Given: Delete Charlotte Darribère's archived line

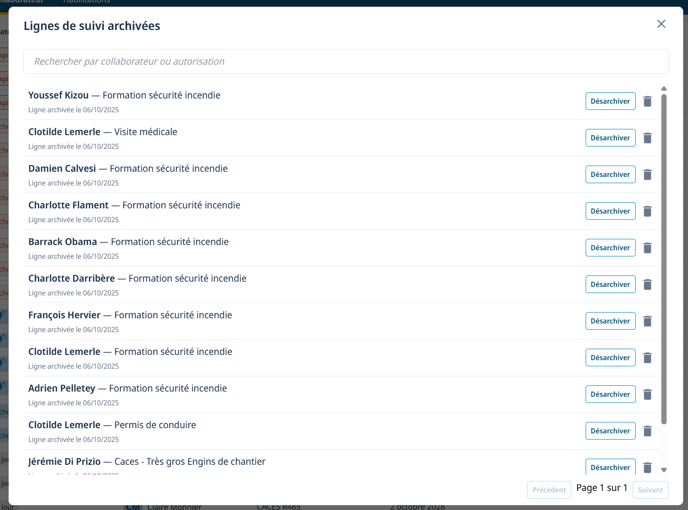Looking at the screenshot, I should point(647,284).
